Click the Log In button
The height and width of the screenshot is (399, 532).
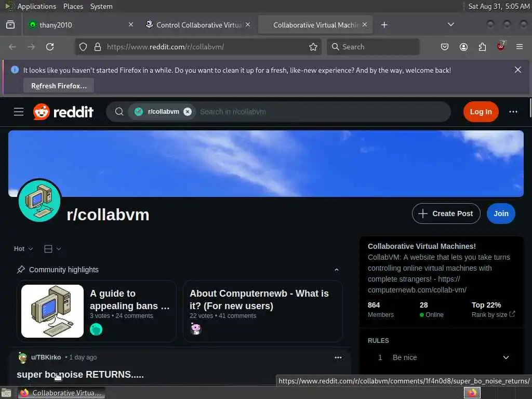[481, 112]
